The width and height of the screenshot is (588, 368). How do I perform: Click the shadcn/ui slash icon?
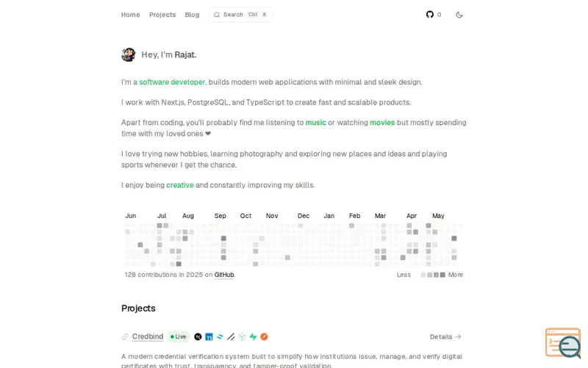click(x=231, y=337)
